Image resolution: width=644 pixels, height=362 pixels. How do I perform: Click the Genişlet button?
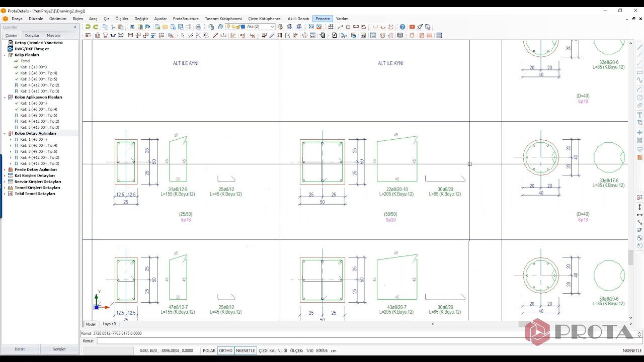(59, 349)
